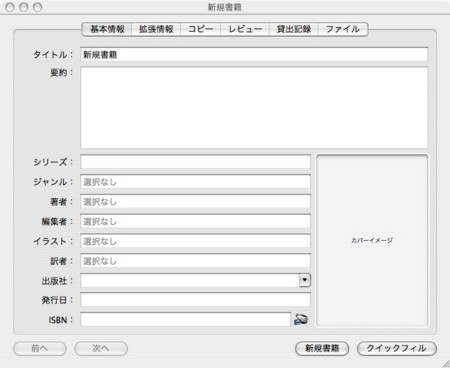The image size is (450, 368).
Task: Click the シリーズ input field
Action: pos(195,162)
